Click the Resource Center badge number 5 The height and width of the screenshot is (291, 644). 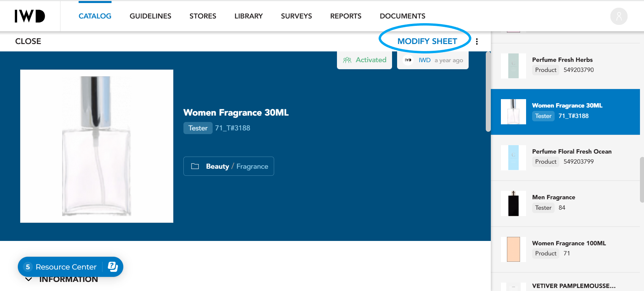click(28, 267)
